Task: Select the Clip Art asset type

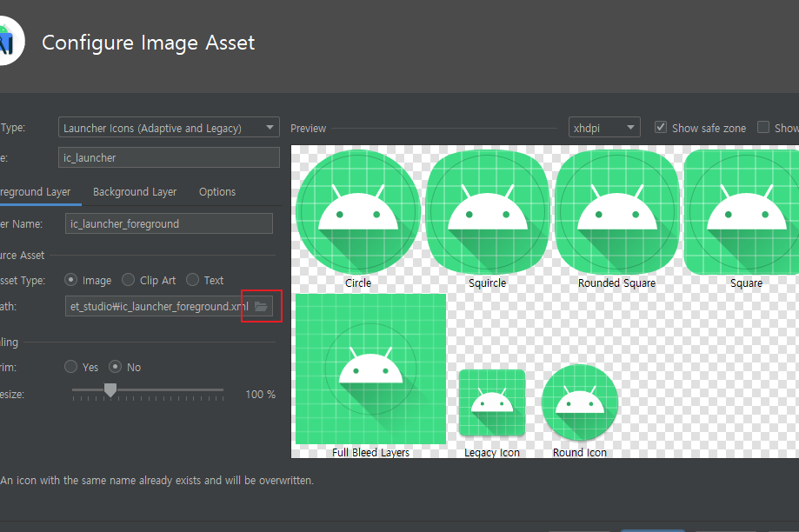Action: pyautogui.click(x=129, y=280)
